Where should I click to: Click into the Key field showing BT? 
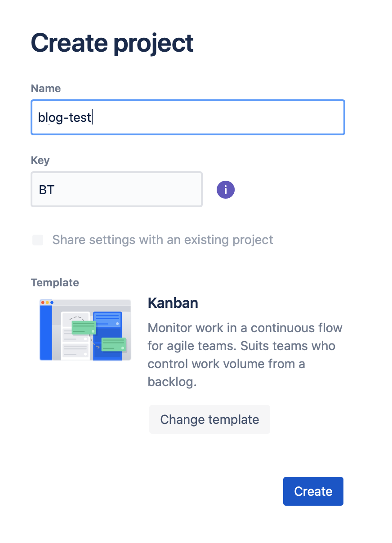click(x=116, y=190)
